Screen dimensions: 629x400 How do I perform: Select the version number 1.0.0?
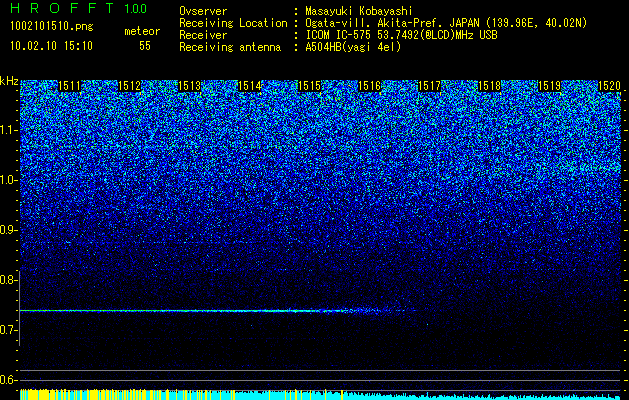[136, 8]
